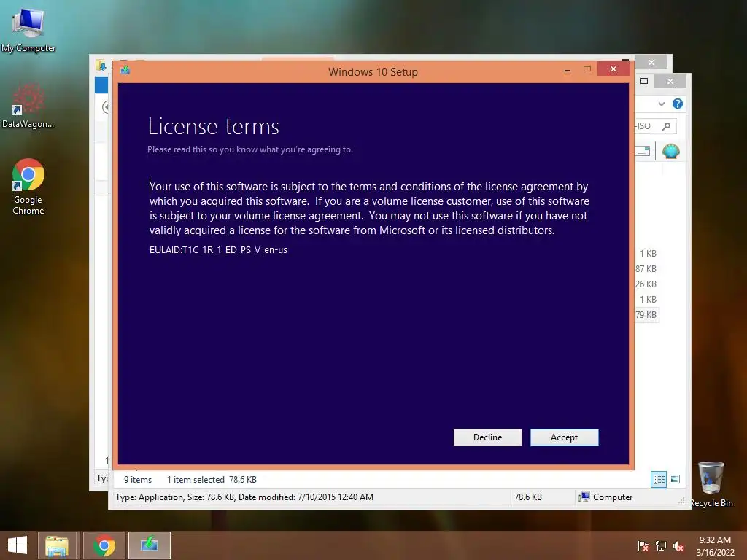Select the Recycle Bin desktop icon

pos(711,484)
